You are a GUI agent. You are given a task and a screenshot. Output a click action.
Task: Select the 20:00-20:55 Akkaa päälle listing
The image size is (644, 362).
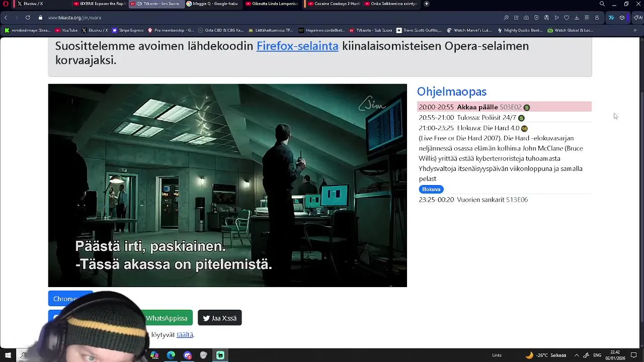(x=504, y=107)
